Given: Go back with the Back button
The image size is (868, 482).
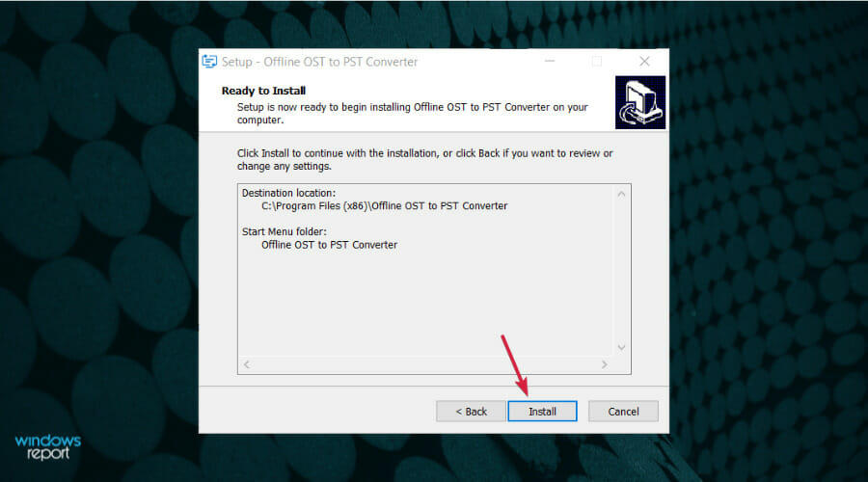Looking at the screenshot, I should [471, 412].
